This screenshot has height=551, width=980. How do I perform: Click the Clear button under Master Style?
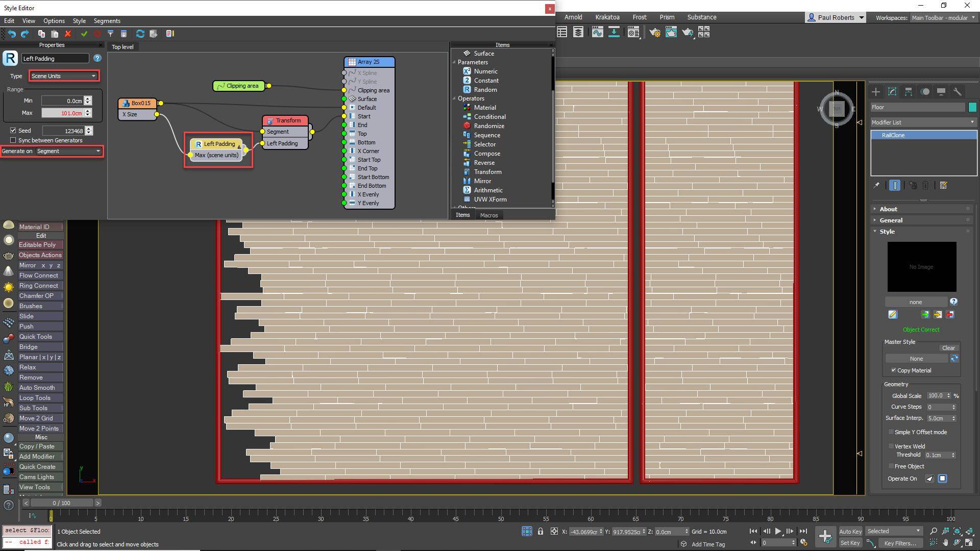tap(948, 348)
